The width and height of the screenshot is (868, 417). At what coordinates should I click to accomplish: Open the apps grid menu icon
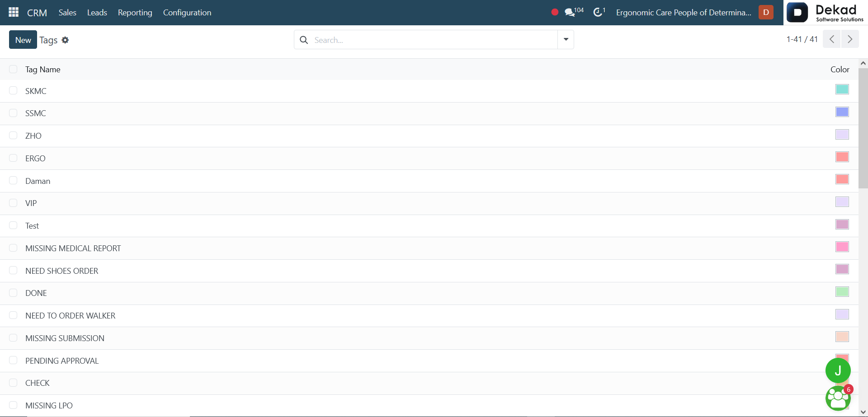[x=14, y=12]
